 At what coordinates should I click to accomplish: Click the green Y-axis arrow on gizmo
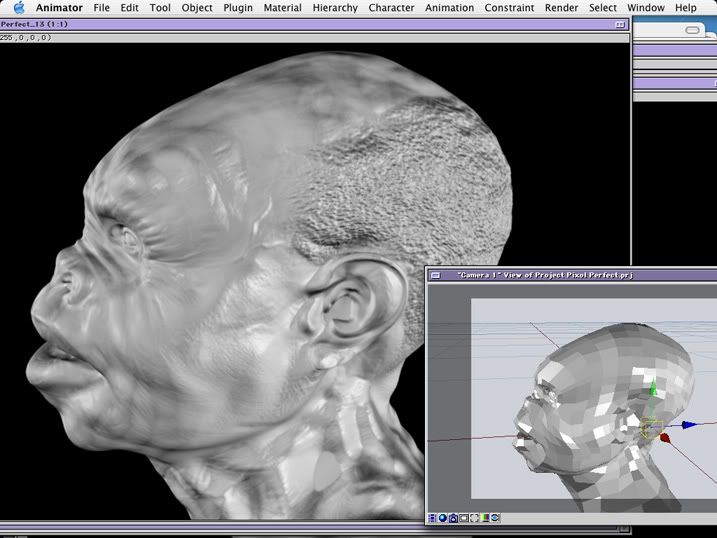coord(653,391)
